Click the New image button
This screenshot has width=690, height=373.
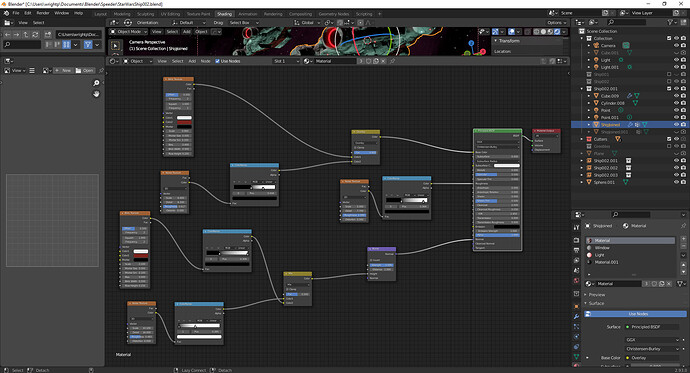[63, 70]
